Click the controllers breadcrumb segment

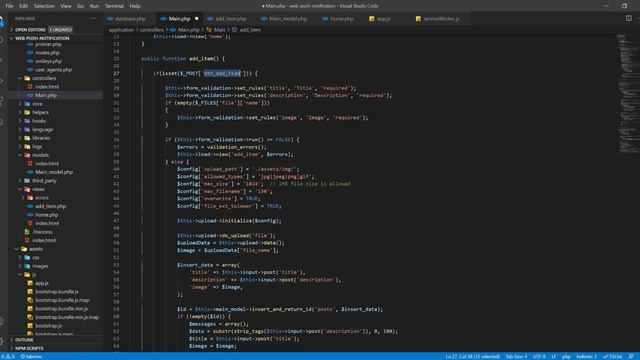[151, 30]
